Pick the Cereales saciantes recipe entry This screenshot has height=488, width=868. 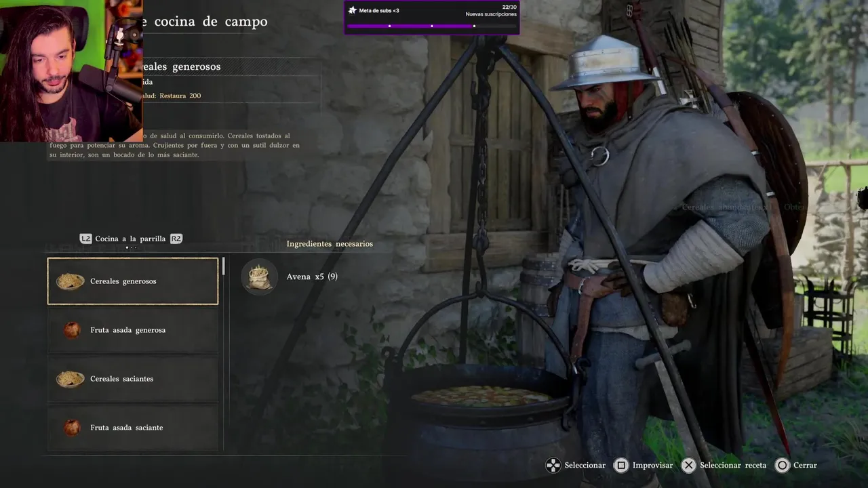[x=133, y=379]
